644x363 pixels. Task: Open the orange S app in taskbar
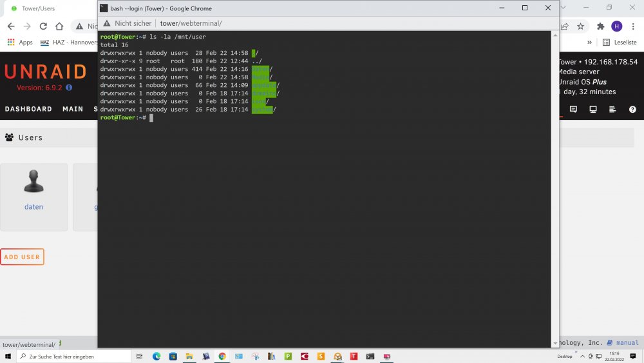pos(321,357)
